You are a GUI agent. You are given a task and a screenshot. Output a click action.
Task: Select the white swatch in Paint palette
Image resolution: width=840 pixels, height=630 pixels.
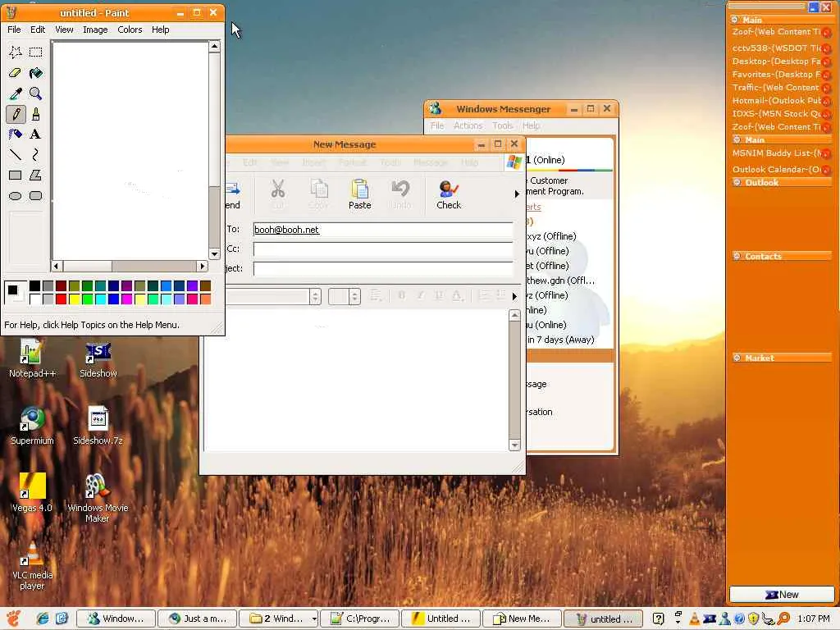click(34, 299)
